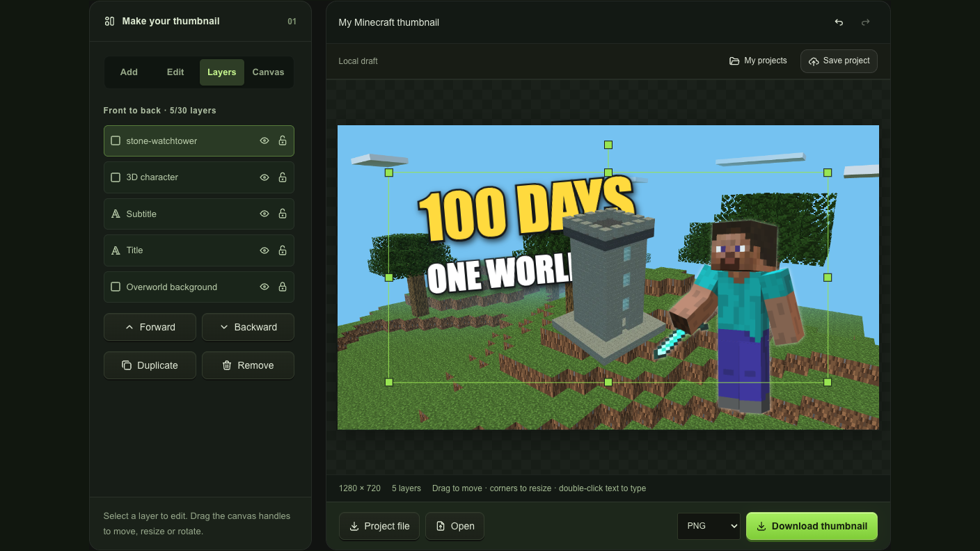Duplicate the selected layer
The width and height of the screenshot is (980, 551).
pyautogui.click(x=150, y=365)
